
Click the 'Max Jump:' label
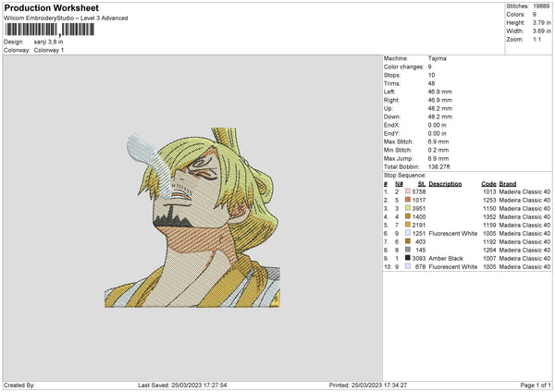click(x=398, y=158)
